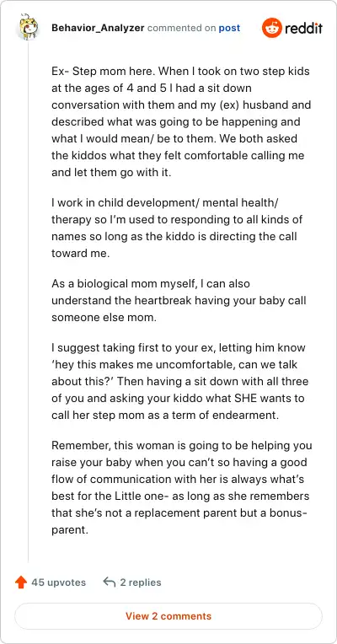Click the final word "parent." ending the comment

[70, 529]
